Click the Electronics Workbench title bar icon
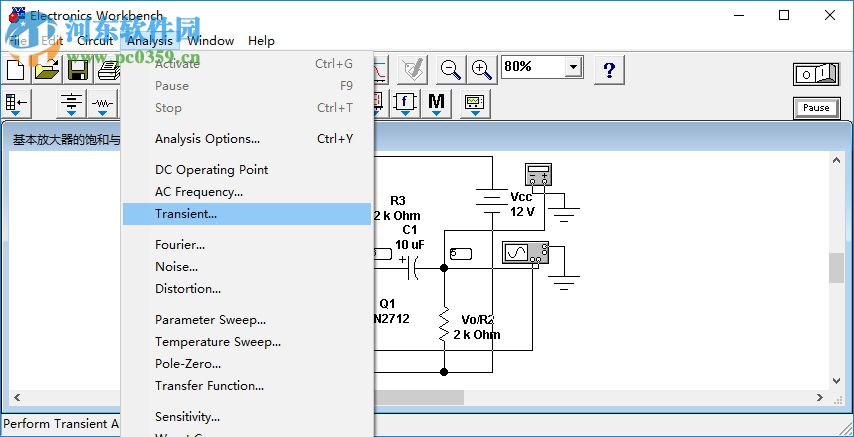 [16, 15]
